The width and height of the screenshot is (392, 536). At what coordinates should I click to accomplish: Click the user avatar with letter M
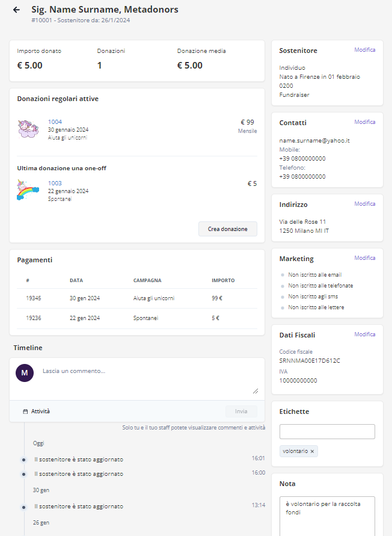tap(24, 373)
